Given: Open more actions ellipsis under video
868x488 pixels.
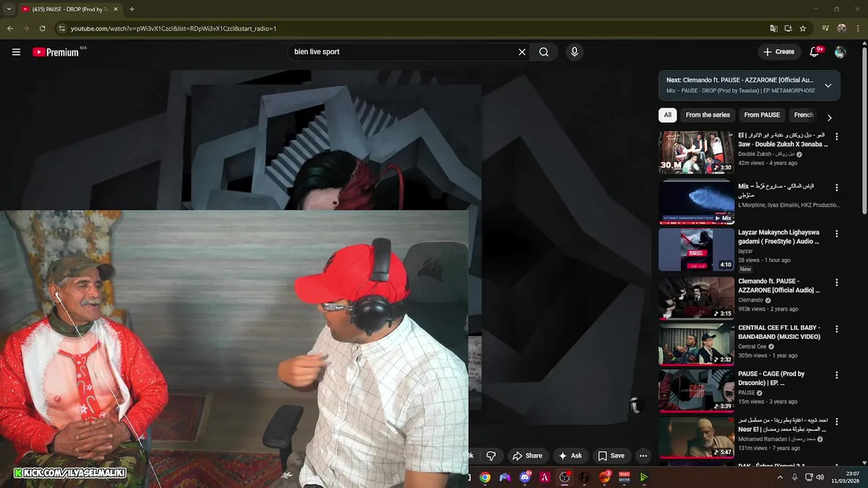Looking at the screenshot, I should (643, 455).
